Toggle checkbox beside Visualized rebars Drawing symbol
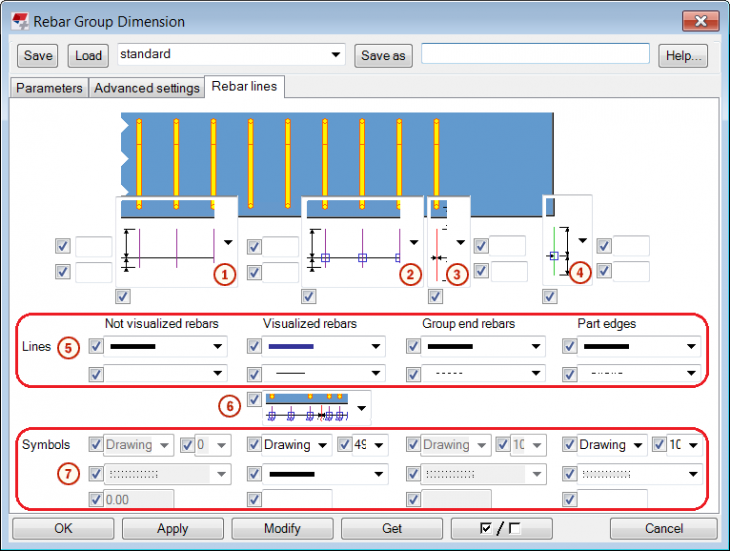The width and height of the screenshot is (730, 551). [254, 445]
